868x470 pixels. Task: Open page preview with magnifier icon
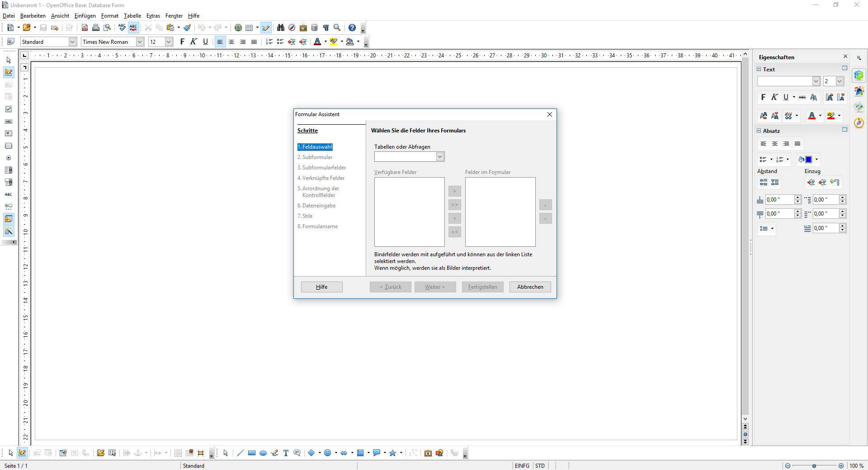pyautogui.click(x=107, y=28)
